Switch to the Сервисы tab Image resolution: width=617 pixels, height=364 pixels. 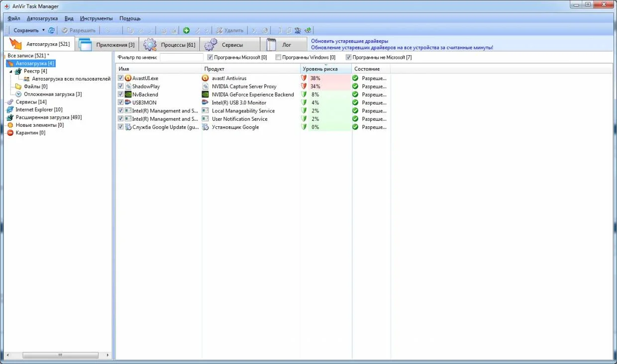[x=230, y=44]
